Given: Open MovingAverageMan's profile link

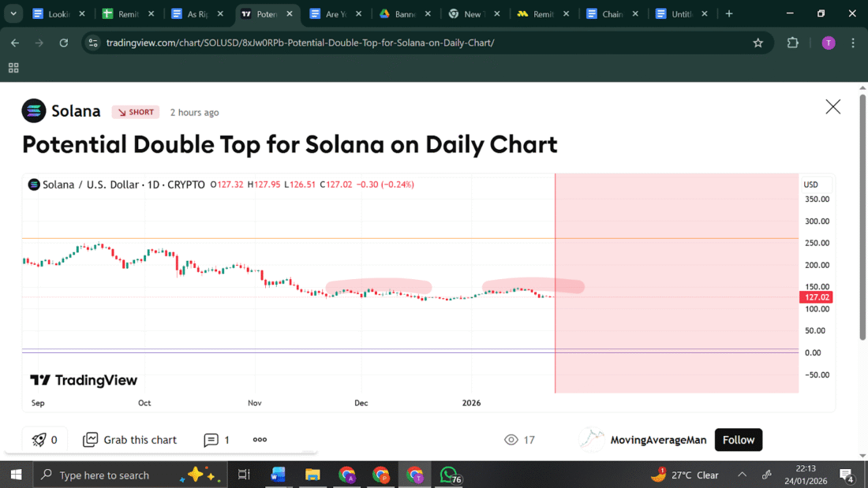Looking at the screenshot, I should (658, 440).
